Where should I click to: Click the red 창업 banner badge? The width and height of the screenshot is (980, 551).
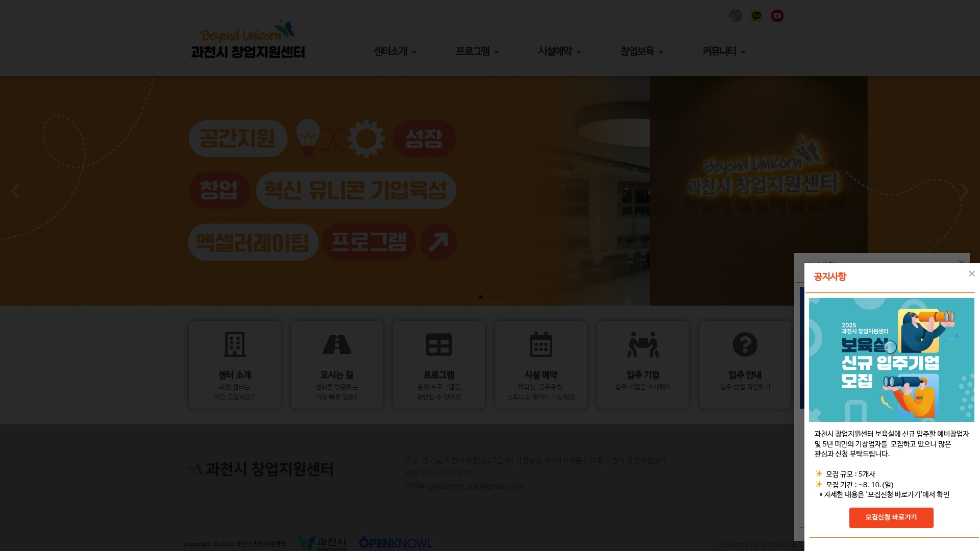pos(219,190)
